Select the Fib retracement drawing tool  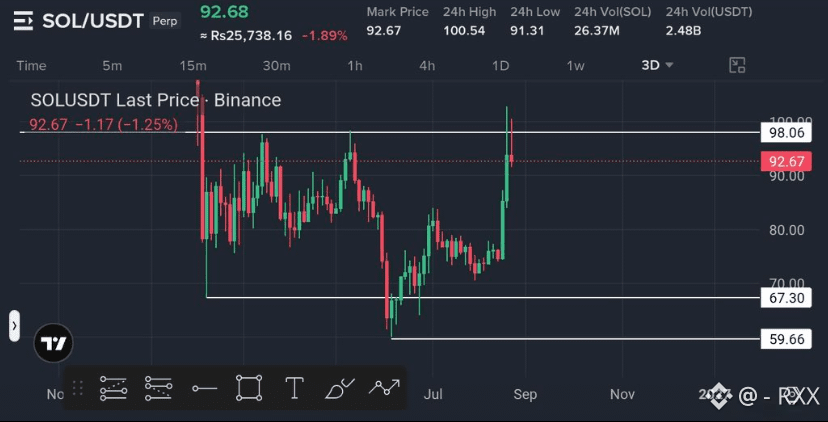tap(113, 388)
